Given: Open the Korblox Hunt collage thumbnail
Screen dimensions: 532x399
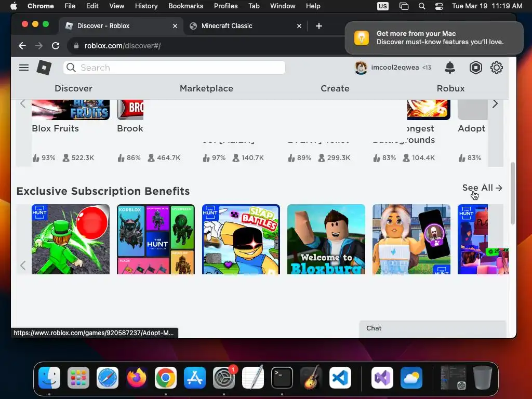Looking at the screenshot, I should pos(156,239).
